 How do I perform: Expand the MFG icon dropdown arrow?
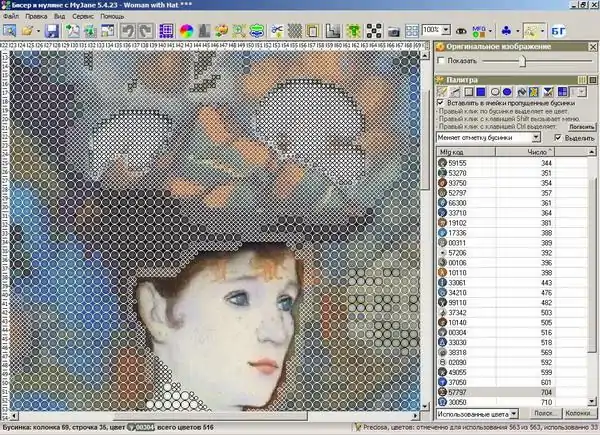(x=490, y=31)
